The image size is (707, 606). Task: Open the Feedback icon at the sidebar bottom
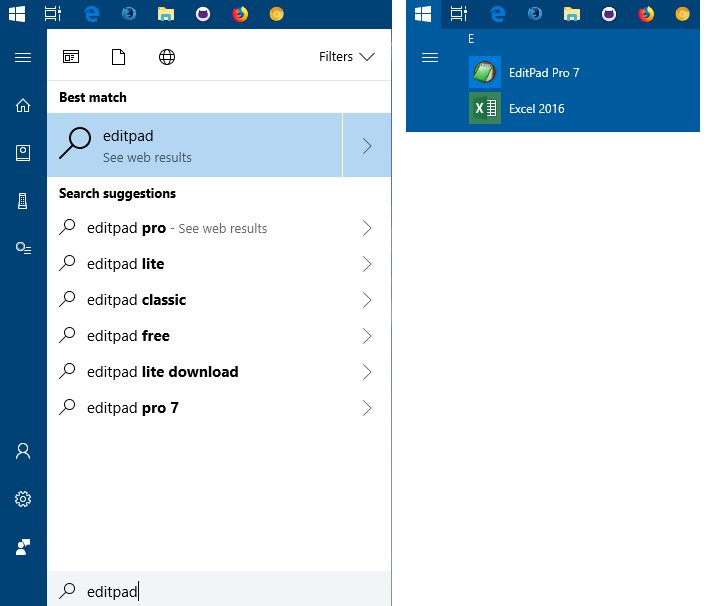23,547
